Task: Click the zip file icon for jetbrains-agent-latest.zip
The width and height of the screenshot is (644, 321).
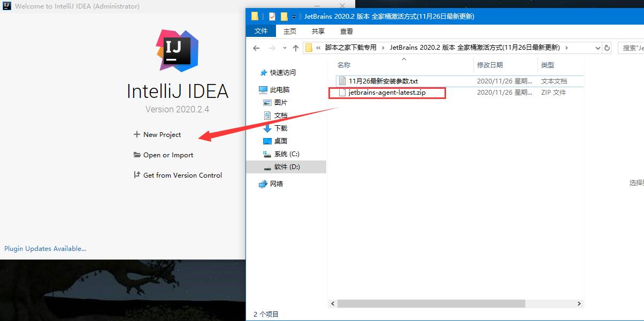Action: [342, 93]
